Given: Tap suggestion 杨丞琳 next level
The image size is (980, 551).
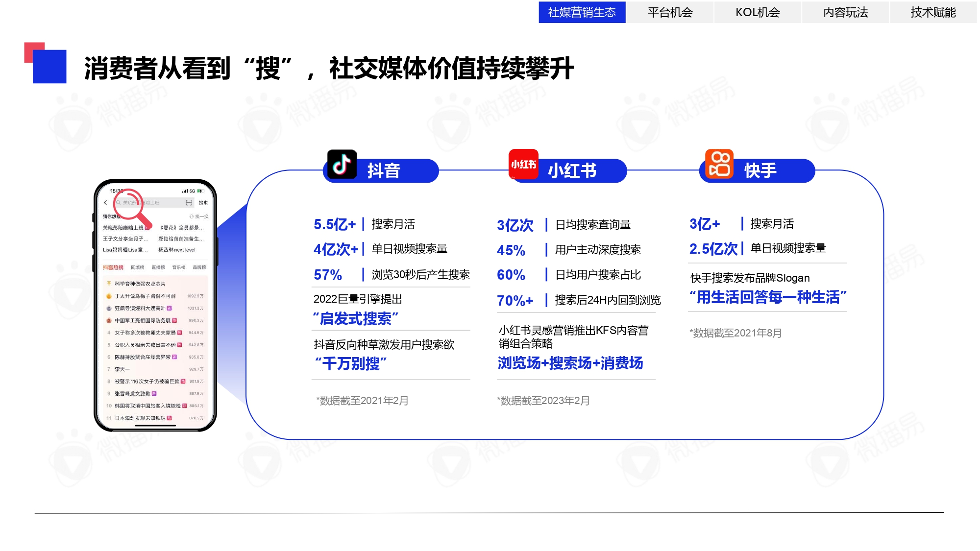Looking at the screenshot, I should (177, 250).
